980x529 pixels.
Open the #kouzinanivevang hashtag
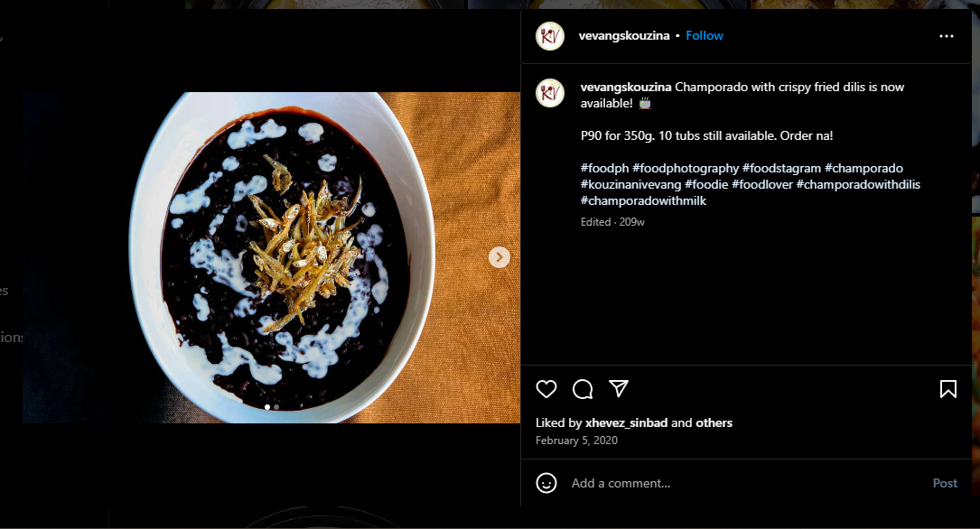[x=630, y=184]
